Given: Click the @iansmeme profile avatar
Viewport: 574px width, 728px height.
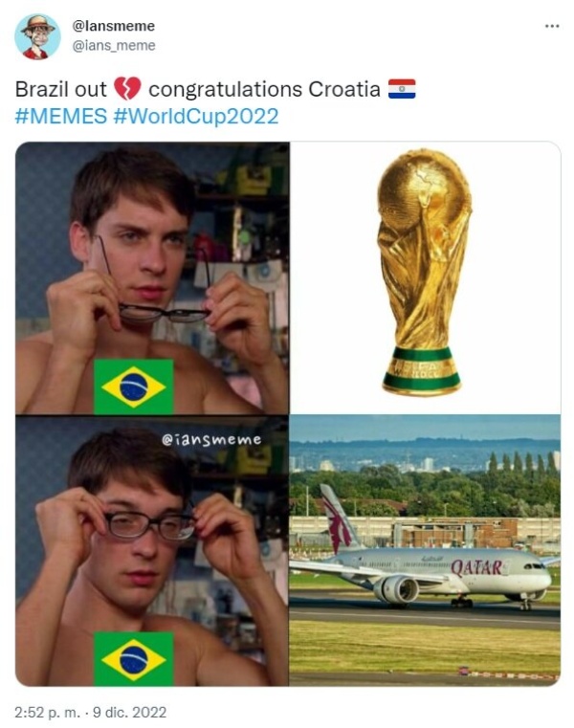Looking at the screenshot, I should pos(37,36).
